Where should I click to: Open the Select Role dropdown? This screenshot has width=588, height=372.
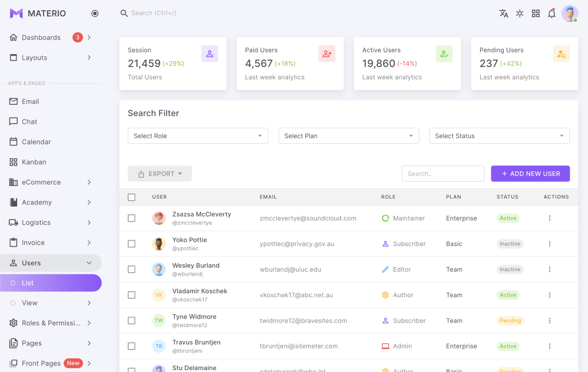198,136
